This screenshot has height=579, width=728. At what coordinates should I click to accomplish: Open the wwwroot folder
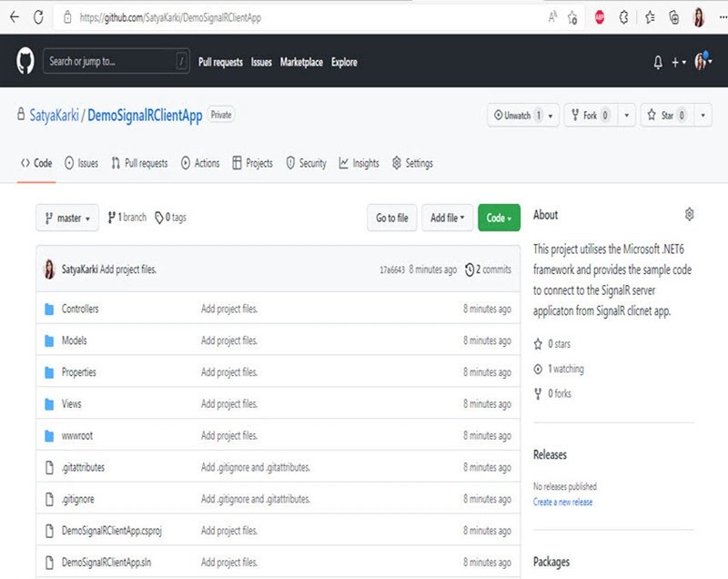(77, 435)
